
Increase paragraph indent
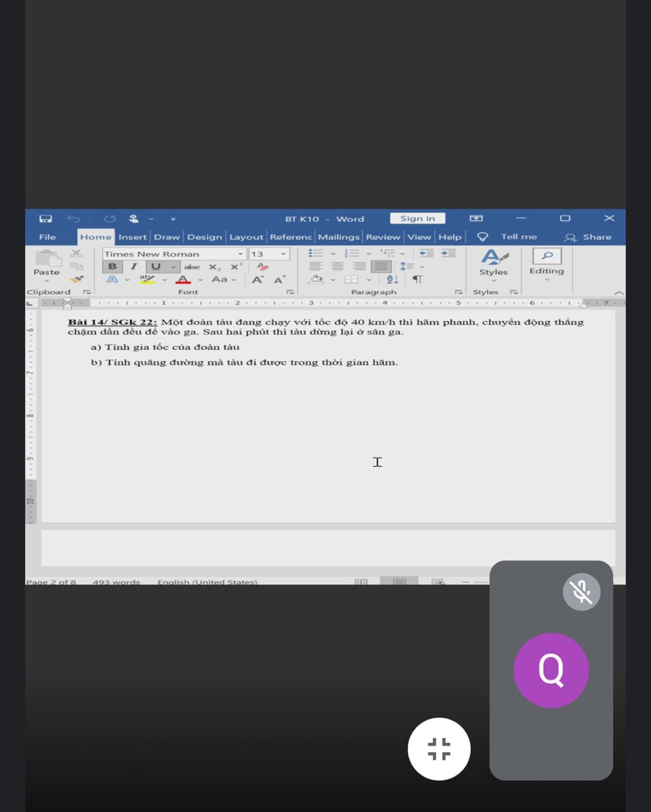(448, 253)
